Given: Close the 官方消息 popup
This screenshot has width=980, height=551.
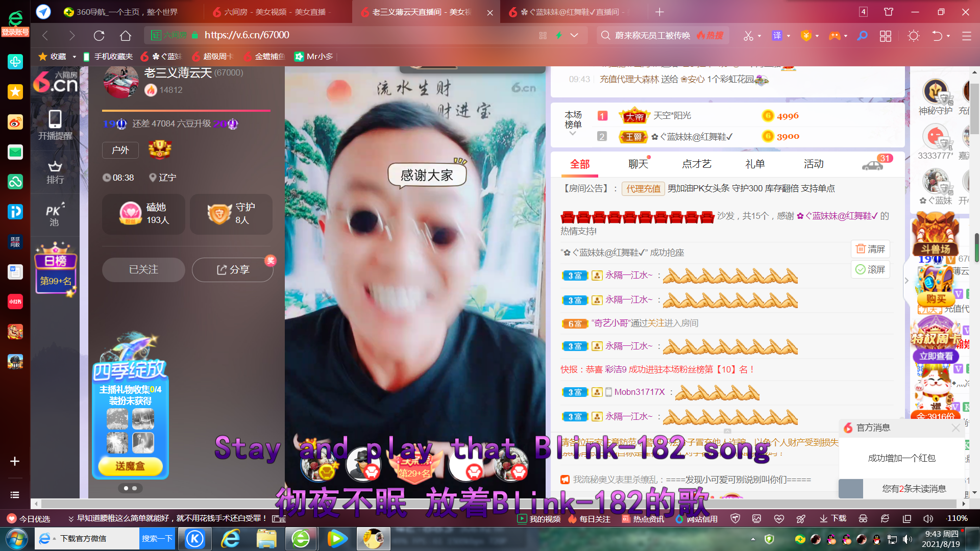Looking at the screenshot, I should [x=955, y=428].
